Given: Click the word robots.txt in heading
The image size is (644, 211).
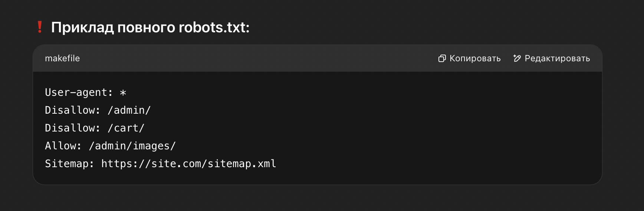Looking at the screenshot, I should click(214, 27).
